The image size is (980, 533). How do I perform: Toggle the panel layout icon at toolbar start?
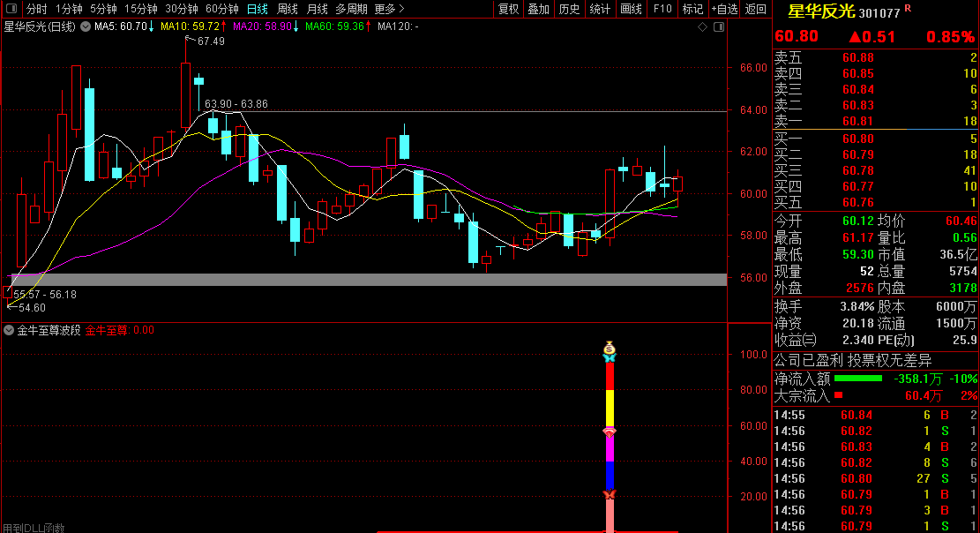tap(11, 9)
